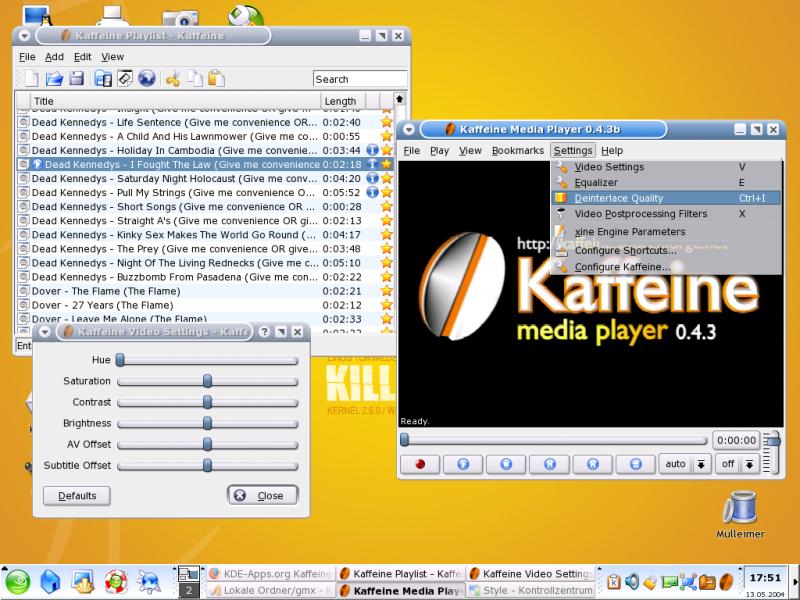
Task: Open the Mülleimer trash icon
Action: [x=739, y=509]
